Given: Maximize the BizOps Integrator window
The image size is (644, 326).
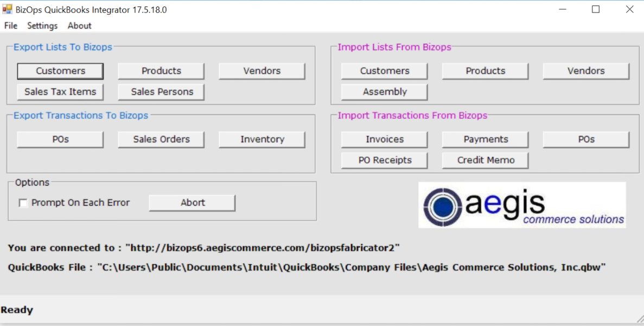Looking at the screenshot, I should [x=596, y=9].
